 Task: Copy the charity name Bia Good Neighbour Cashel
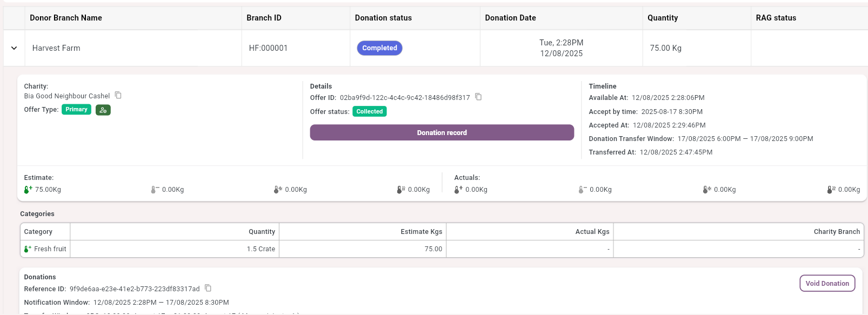(118, 95)
